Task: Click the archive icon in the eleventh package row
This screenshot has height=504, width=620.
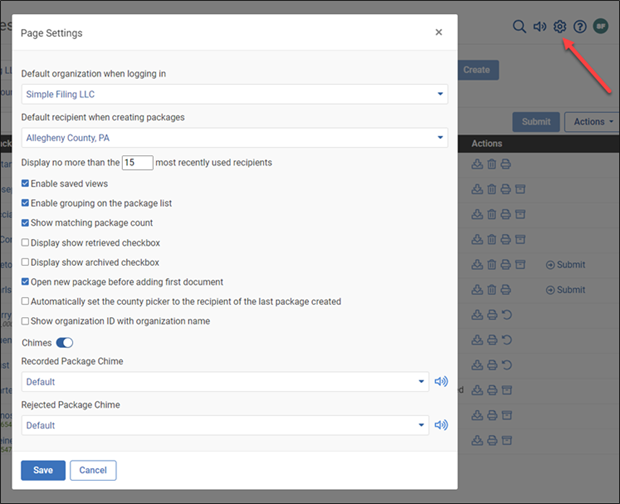Action: pyautogui.click(x=507, y=415)
